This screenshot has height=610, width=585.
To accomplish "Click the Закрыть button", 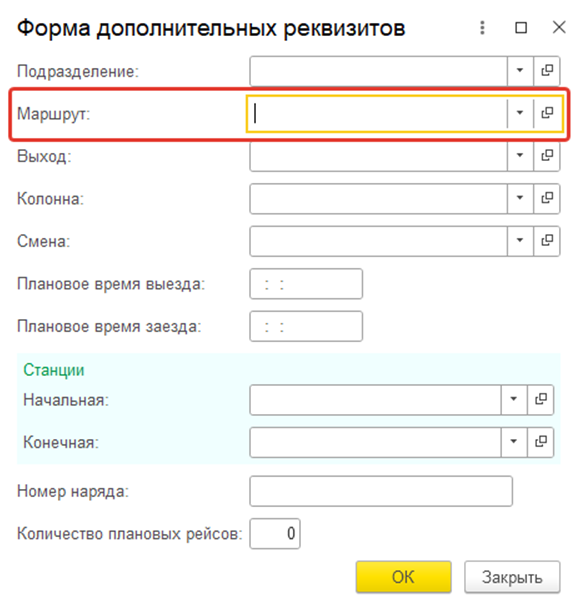I will tap(512, 577).
